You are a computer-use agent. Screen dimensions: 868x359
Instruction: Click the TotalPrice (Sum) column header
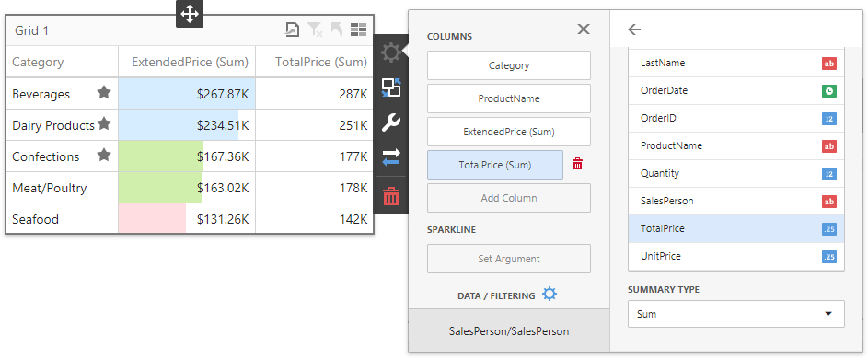pyautogui.click(x=315, y=62)
